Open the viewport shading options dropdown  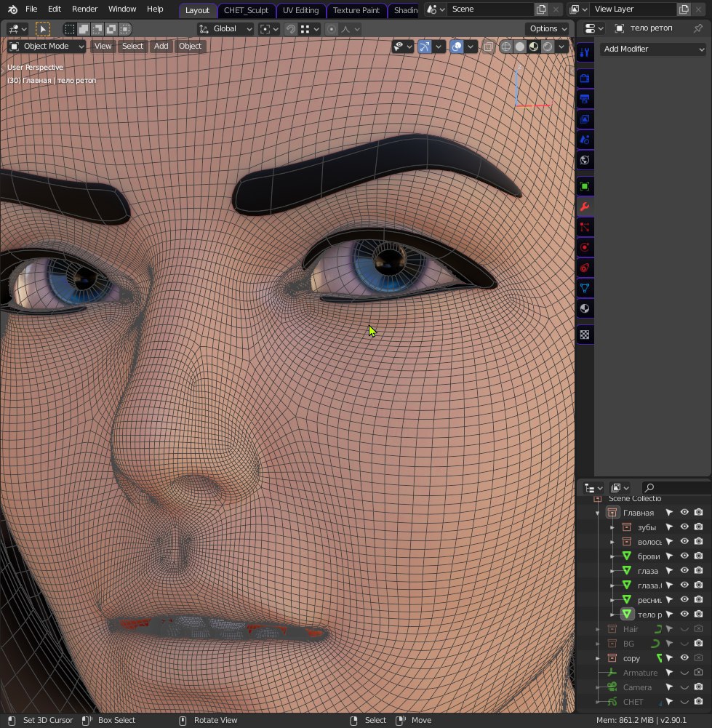pyautogui.click(x=561, y=47)
